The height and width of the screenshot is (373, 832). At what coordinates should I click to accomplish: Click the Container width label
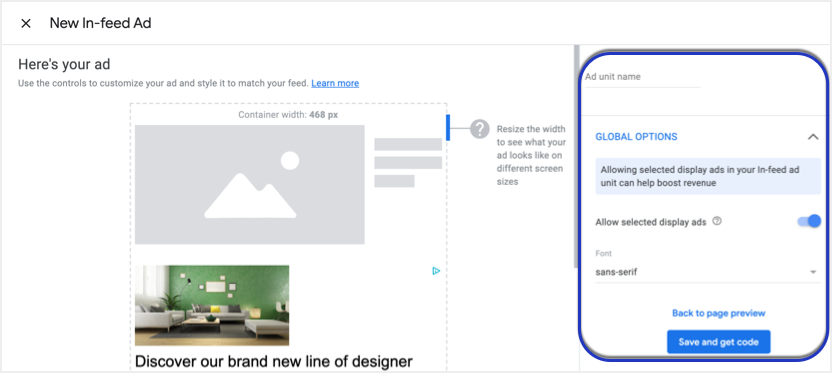point(288,115)
